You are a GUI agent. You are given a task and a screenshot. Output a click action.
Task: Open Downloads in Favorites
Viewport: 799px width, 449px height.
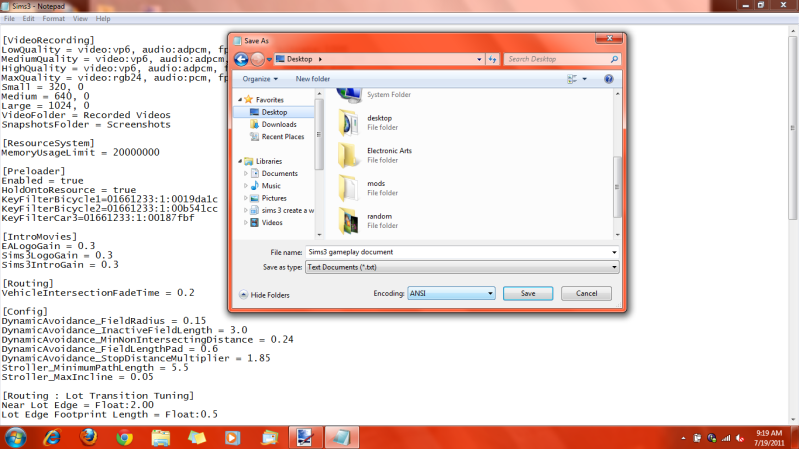[279, 124]
